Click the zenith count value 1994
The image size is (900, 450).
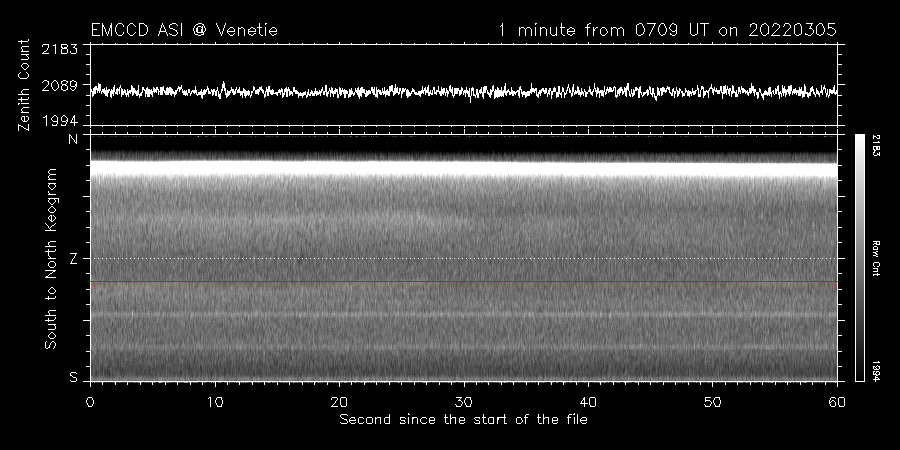[59, 120]
